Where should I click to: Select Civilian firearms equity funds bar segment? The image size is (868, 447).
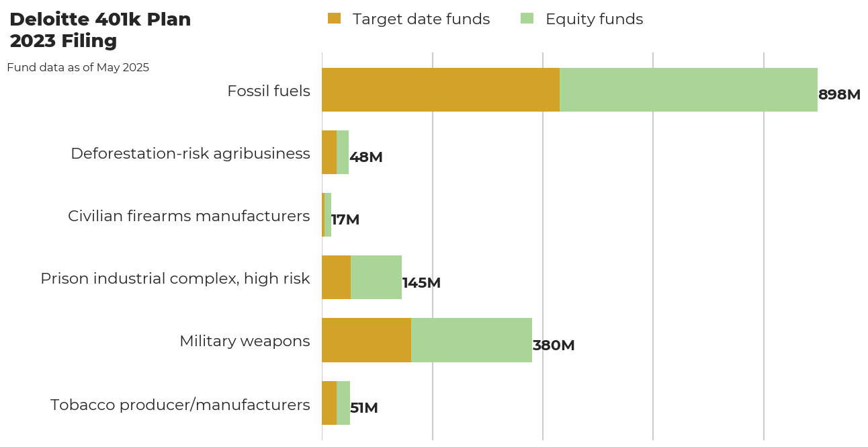click(x=328, y=214)
